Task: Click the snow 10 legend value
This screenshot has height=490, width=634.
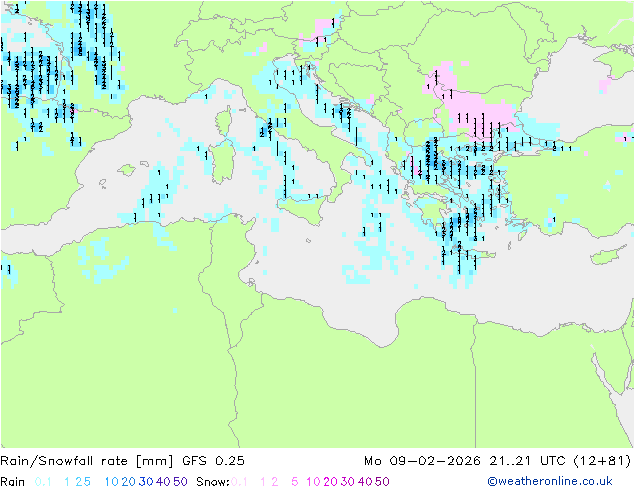Action: tap(313, 482)
